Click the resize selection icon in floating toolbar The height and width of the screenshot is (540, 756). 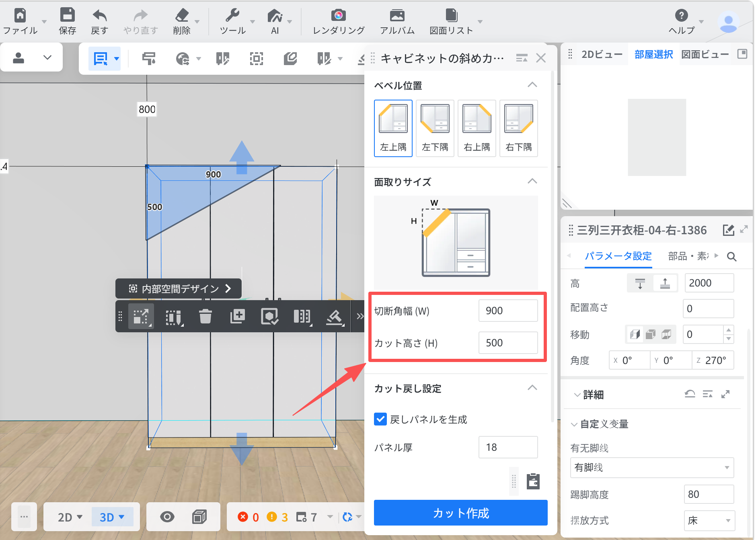[141, 316]
